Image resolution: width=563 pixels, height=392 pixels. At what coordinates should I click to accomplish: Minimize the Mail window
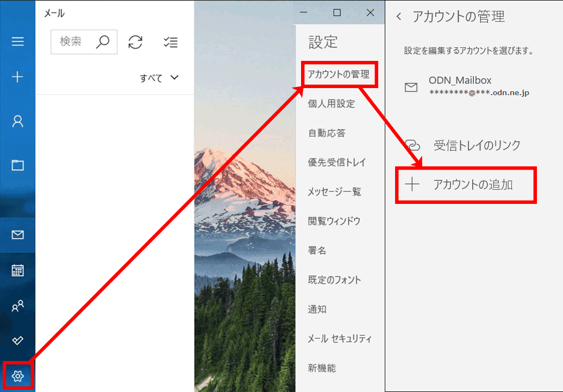tap(304, 13)
